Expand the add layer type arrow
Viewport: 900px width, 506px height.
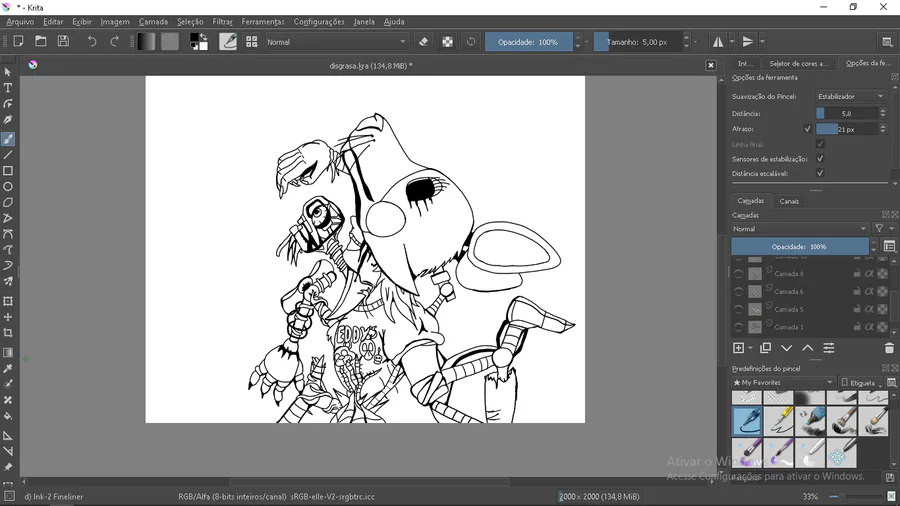pos(750,348)
